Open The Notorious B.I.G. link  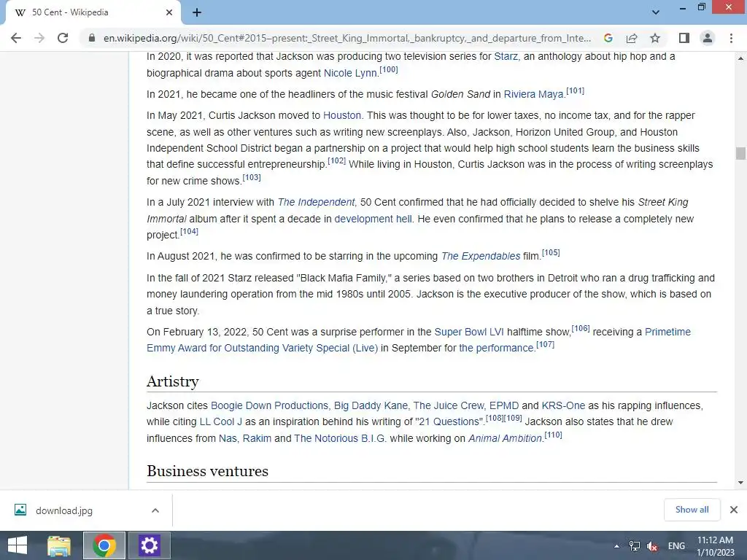pos(340,438)
